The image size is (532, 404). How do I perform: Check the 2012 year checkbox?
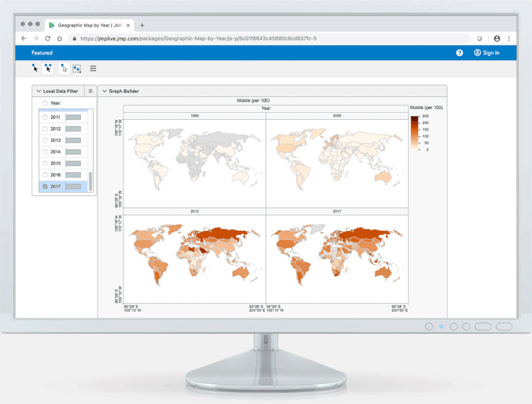click(x=45, y=129)
